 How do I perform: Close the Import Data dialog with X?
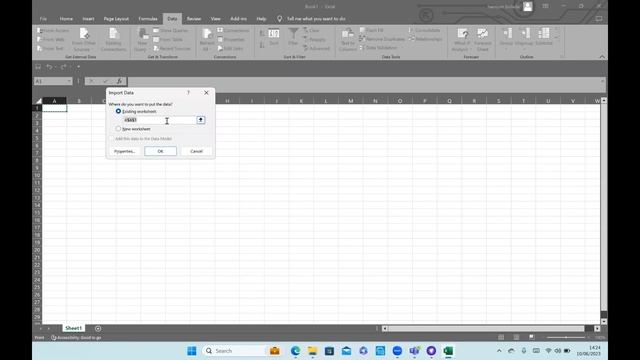[x=206, y=93]
